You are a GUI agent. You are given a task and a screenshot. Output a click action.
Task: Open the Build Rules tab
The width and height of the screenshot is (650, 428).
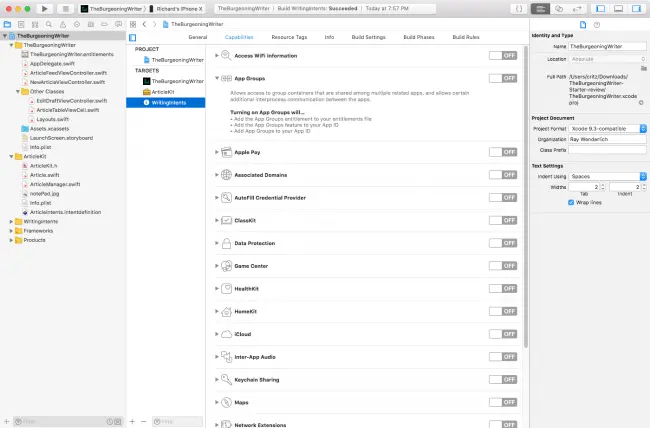coord(466,37)
